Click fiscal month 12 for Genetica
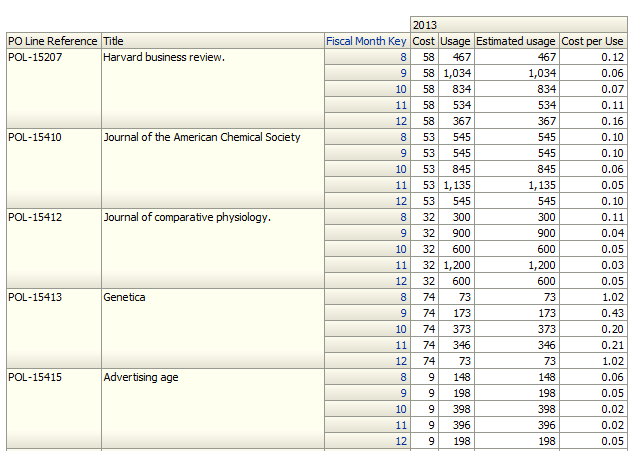 tap(367, 361)
